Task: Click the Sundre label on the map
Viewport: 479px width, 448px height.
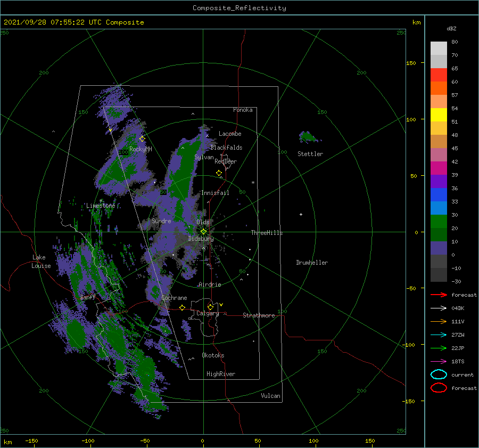Action: tap(161, 221)
